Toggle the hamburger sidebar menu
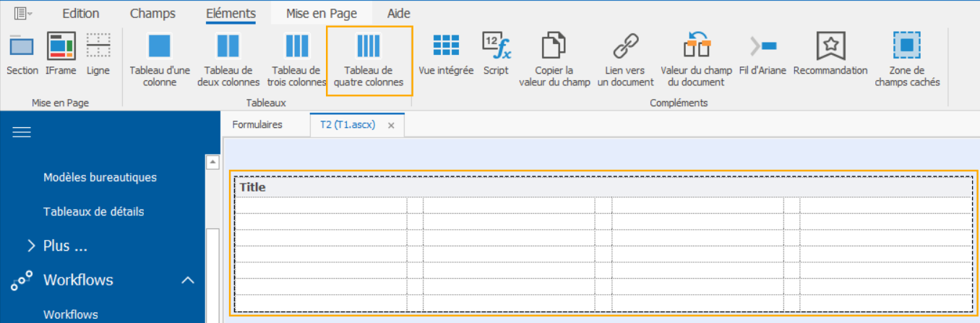The image size is (980, 323). (x=22, y=132)
